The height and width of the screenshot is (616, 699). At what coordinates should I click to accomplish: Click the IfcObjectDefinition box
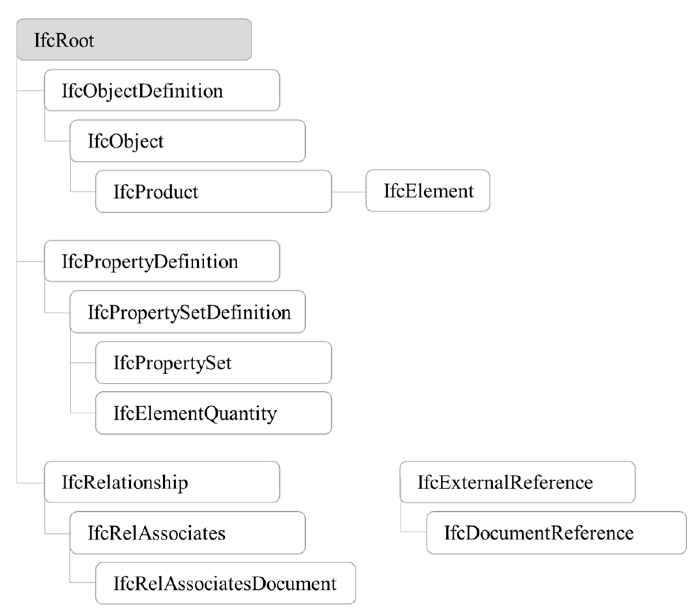(162, 91)
